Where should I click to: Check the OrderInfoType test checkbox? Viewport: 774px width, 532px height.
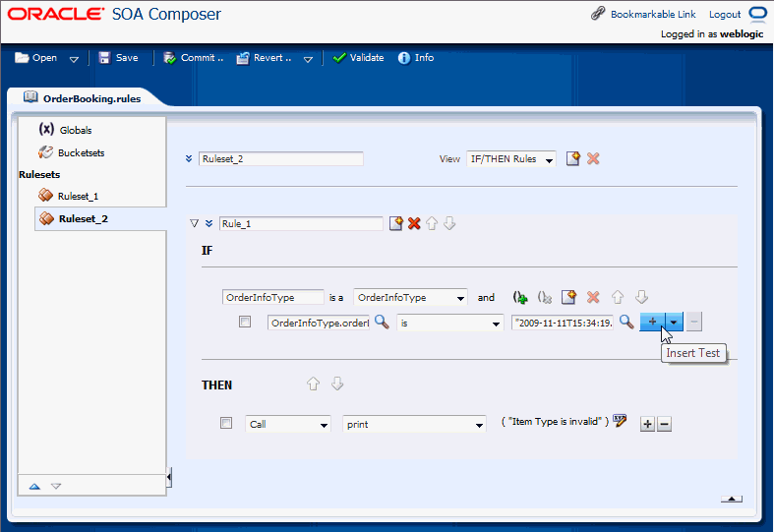pos(245,322)
